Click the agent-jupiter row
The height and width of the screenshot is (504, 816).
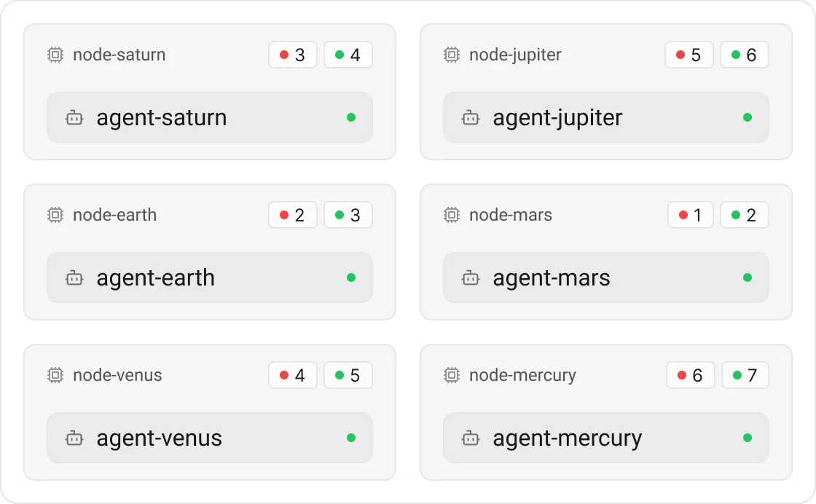pyautogui.click(x=605, y=117)
